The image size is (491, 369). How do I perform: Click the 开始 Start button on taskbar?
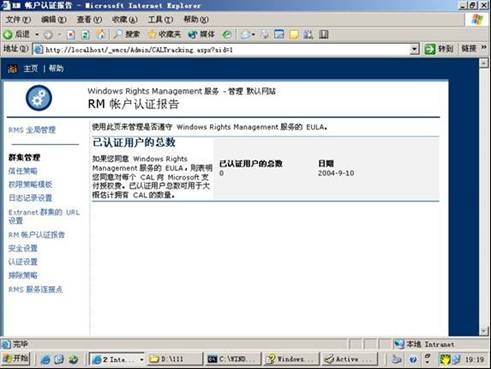tap(16, 359)
